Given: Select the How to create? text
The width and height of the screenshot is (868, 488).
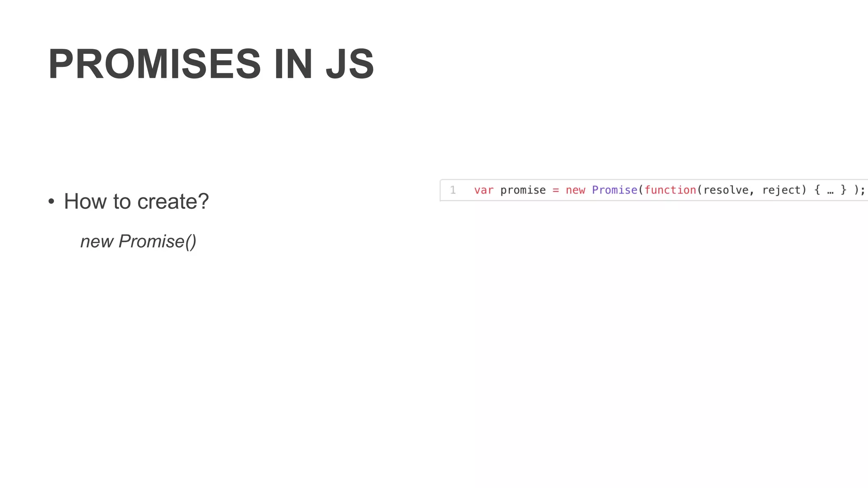Looking at the screenshot, I should pyautogui.click(x=136, y=202).
